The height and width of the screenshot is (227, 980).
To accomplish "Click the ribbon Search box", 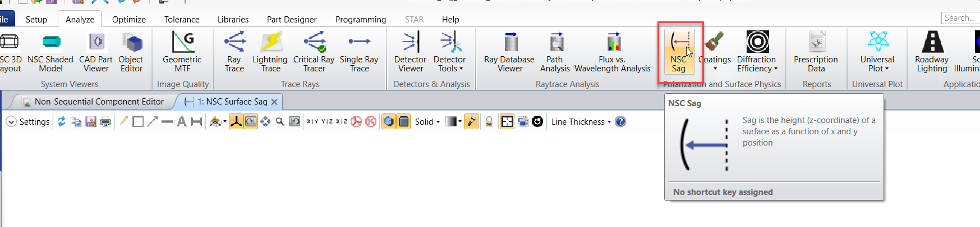I will point(960,18).
